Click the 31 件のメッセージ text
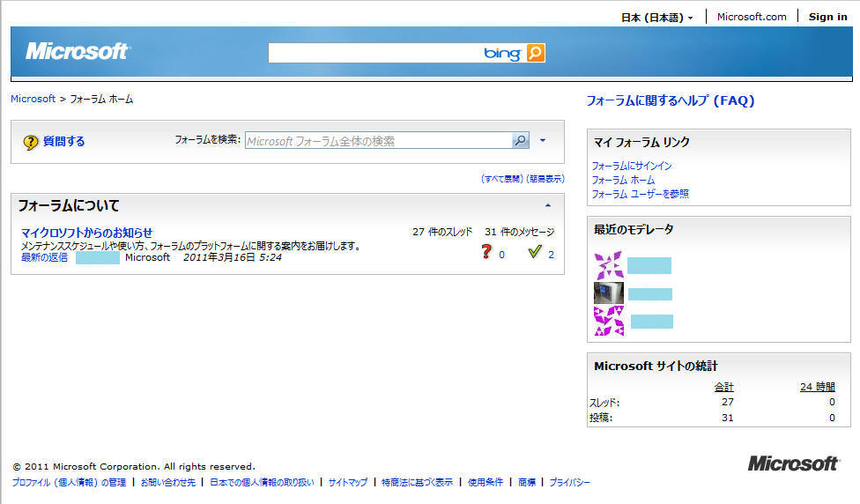This screenshot has height=504, width=860. [x=519, y=232]
